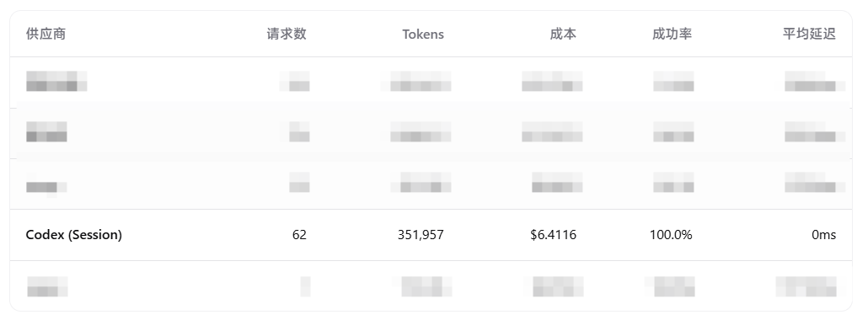
Task: Click the 0ms average latency cell
Action: click(823, 235)
